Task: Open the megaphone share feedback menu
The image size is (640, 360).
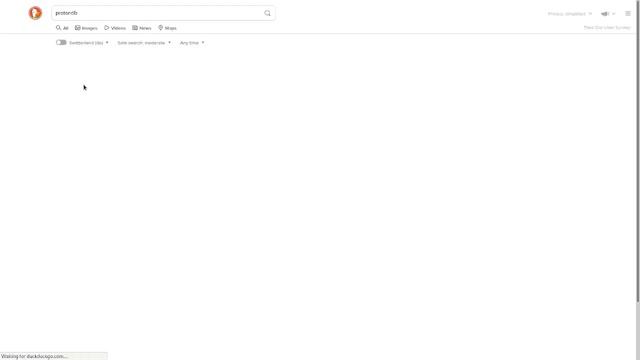Action: 608,13
